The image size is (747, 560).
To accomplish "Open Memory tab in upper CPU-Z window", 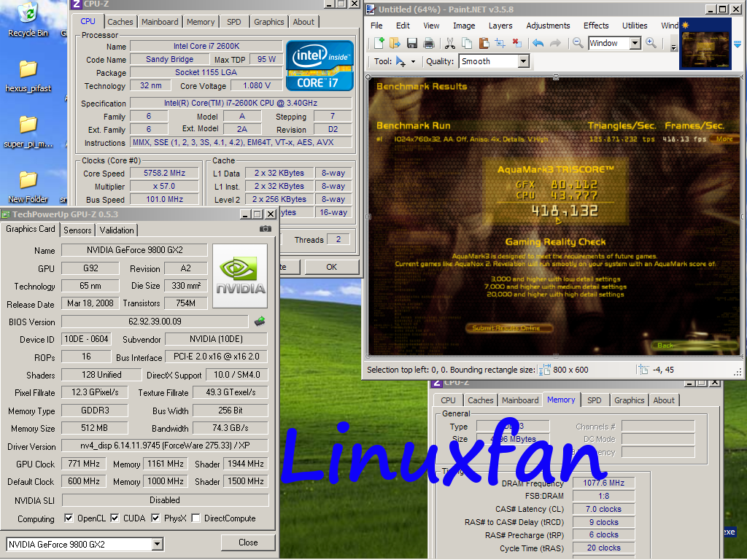I will coord(201,22).
